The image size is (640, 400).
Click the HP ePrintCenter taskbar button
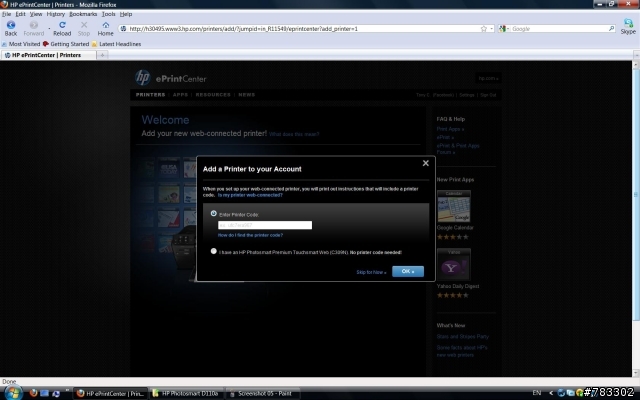coord(110,393)
